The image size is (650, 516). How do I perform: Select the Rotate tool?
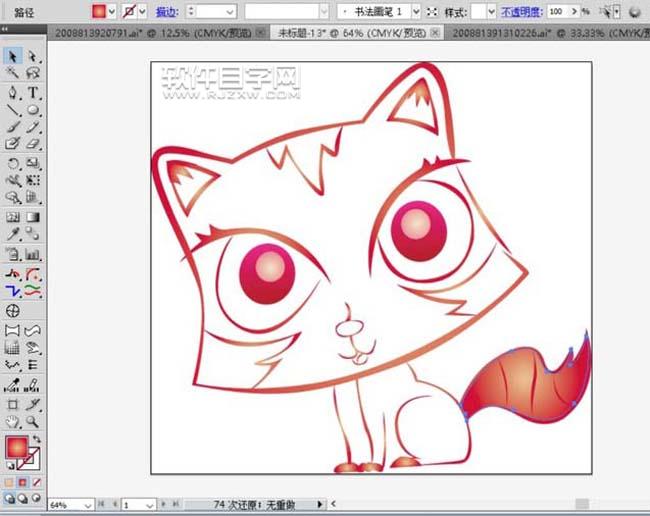[x=13, y=163]
